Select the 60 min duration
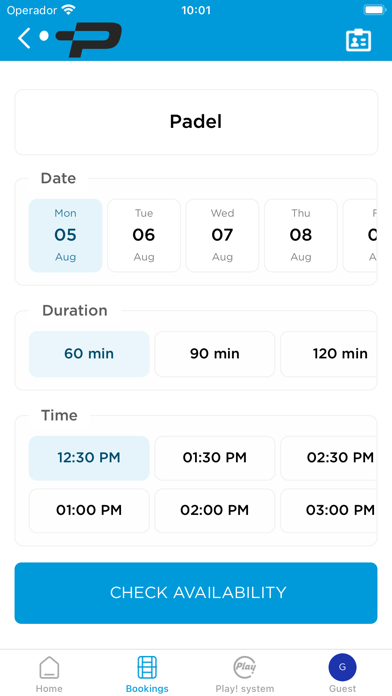The height and width of the screenshot is (696, 392). click(x=89, y=354)
